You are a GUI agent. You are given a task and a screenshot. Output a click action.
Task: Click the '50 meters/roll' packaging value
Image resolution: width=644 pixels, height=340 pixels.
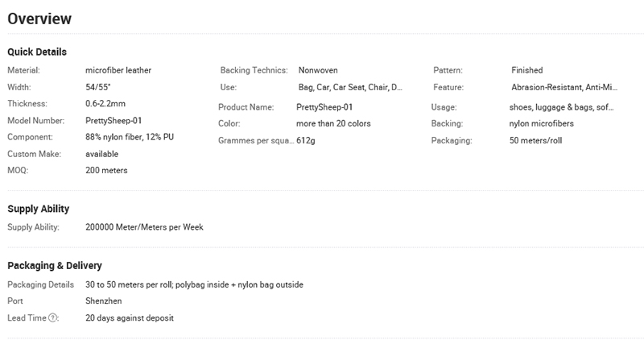tap(535, 141)
